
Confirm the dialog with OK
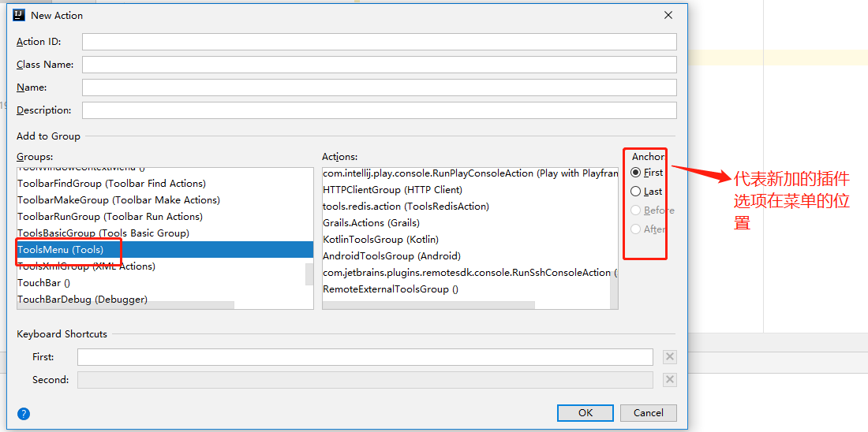[x=586, y=412]
